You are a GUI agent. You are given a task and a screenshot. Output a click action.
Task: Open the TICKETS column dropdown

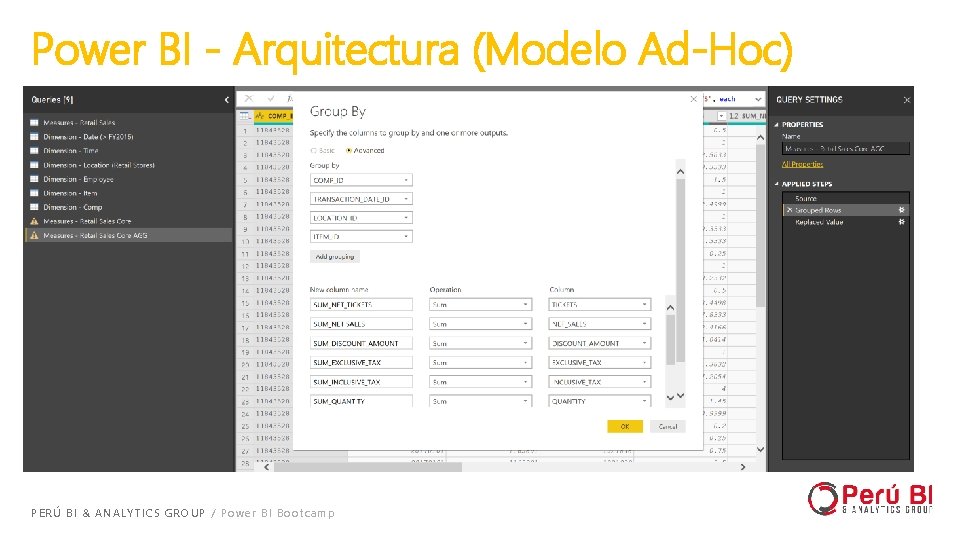tap(599, 304)
